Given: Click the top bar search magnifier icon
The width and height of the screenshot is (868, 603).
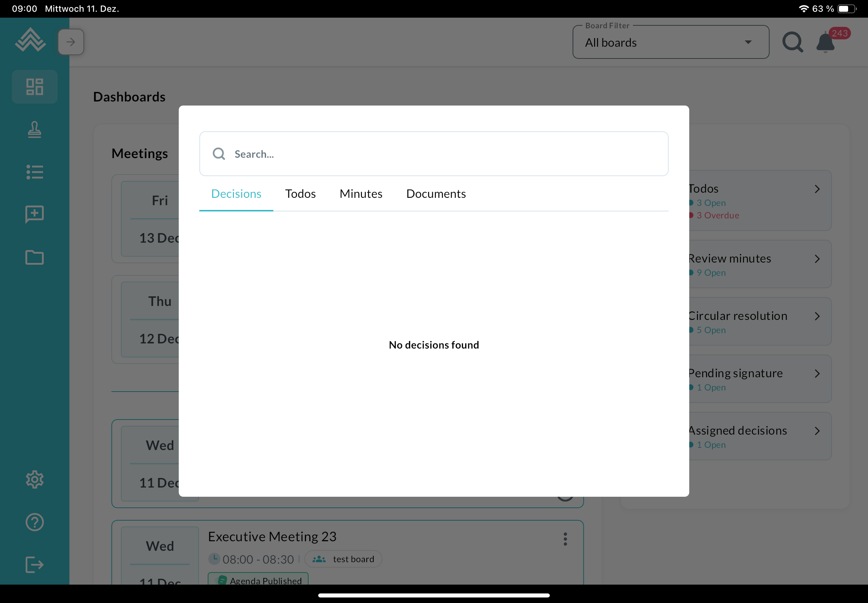Looking at the screenshot, I should (793, 42).
